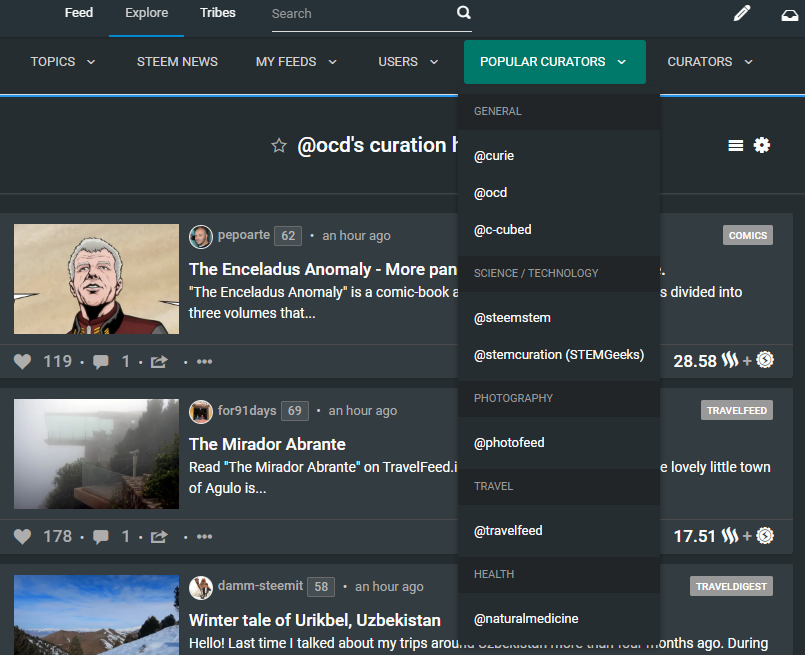Share the Enceladus Anomaly post

pos(158,362)
